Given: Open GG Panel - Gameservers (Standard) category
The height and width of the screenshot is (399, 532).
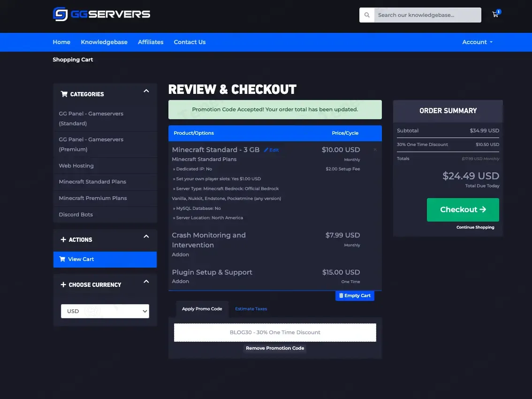Looking at the screenshot, I should [x=105, y=118].
